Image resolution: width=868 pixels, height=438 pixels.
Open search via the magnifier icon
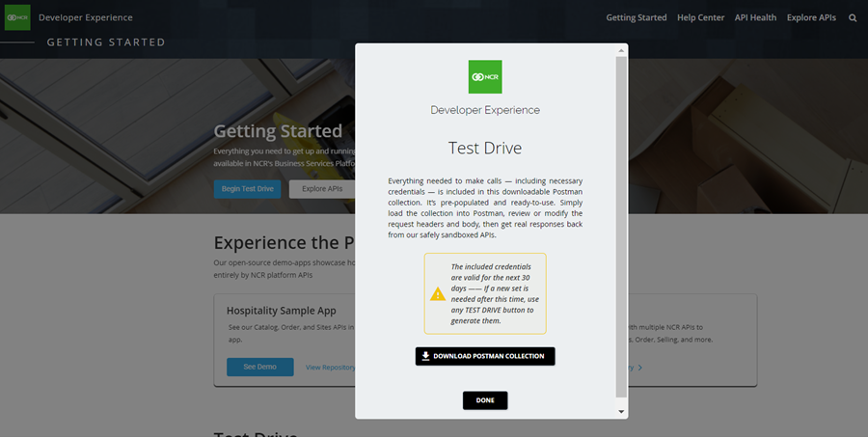pos(853,18)
